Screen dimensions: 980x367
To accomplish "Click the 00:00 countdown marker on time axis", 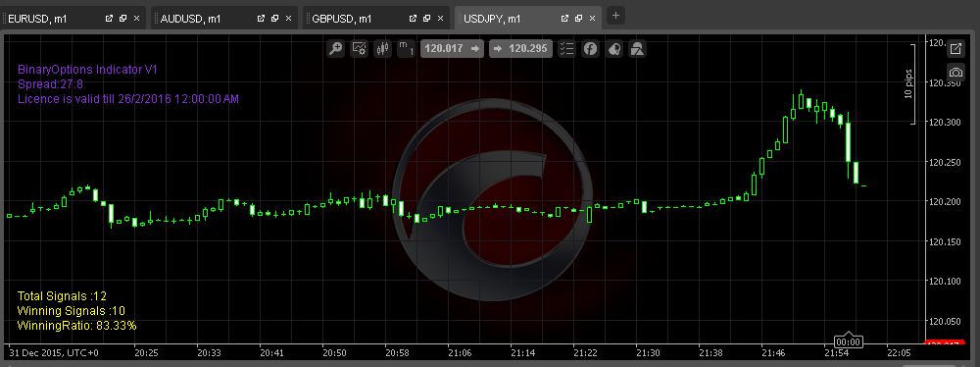I will [848, 341].
